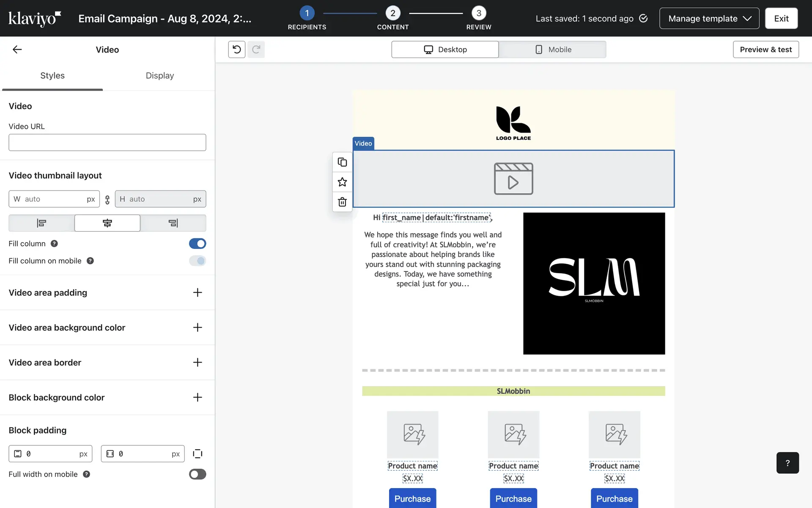This screenshot has height=508, width=812.
Task: Click the Exit button
Action: tap(781, 19)
